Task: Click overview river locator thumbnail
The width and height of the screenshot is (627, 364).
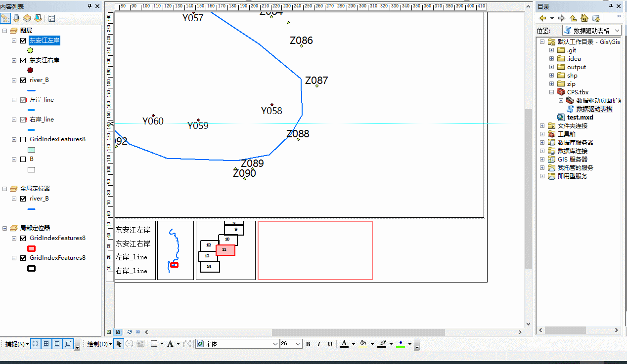Action: tap(176, 250)
